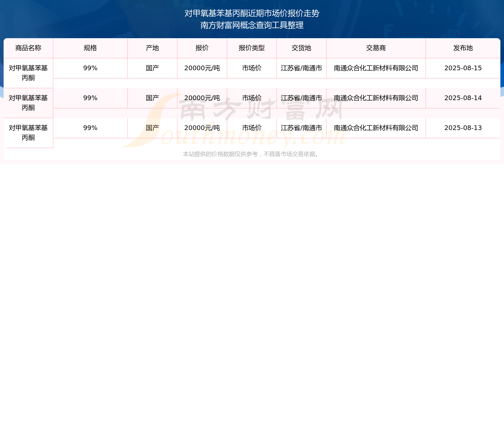The image size is (504, 434).
Task: Select the 交货地 column header
Action: pos(302,48)
